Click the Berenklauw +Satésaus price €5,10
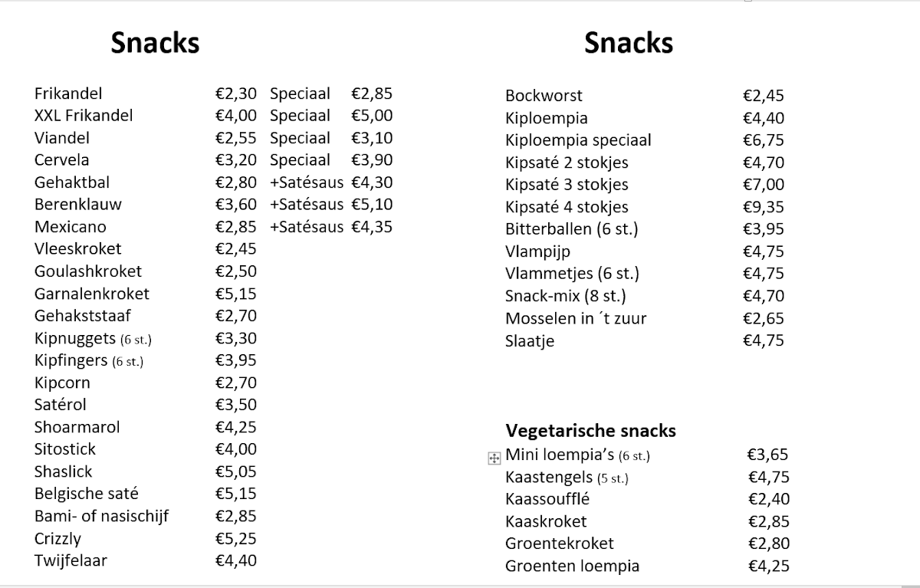920x588 pixels. pos(372,205)
